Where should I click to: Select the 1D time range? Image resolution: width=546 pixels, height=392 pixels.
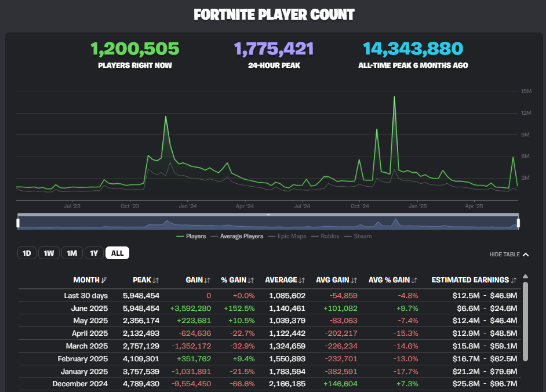coord(27,253)
